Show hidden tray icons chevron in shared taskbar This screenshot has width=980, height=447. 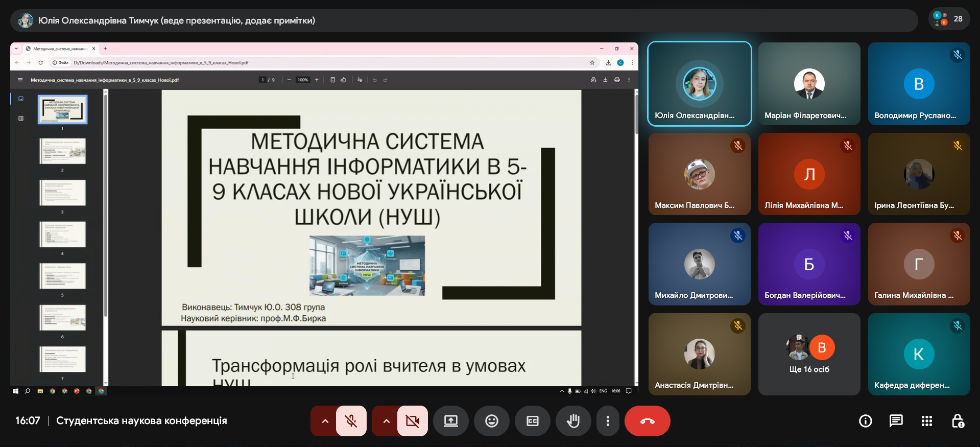point(562,391)
